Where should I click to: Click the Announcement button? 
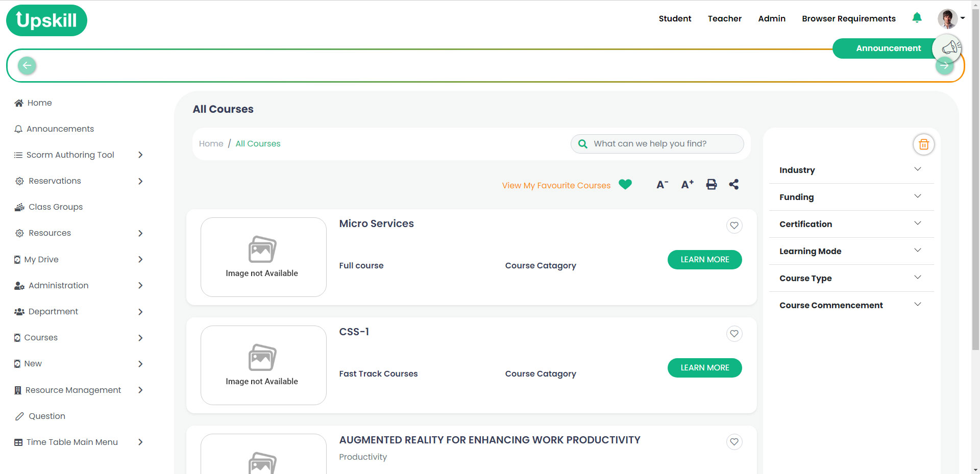[888, 48]
